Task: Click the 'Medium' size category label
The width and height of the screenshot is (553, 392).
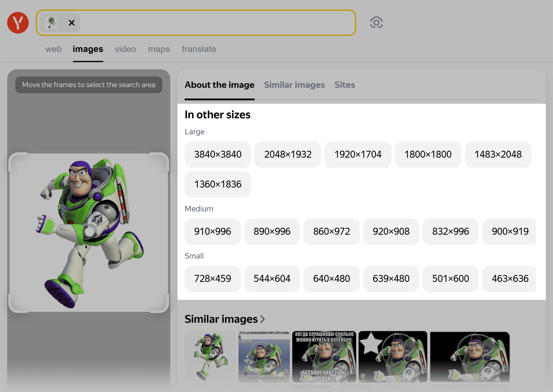Action: coord(199,209)
